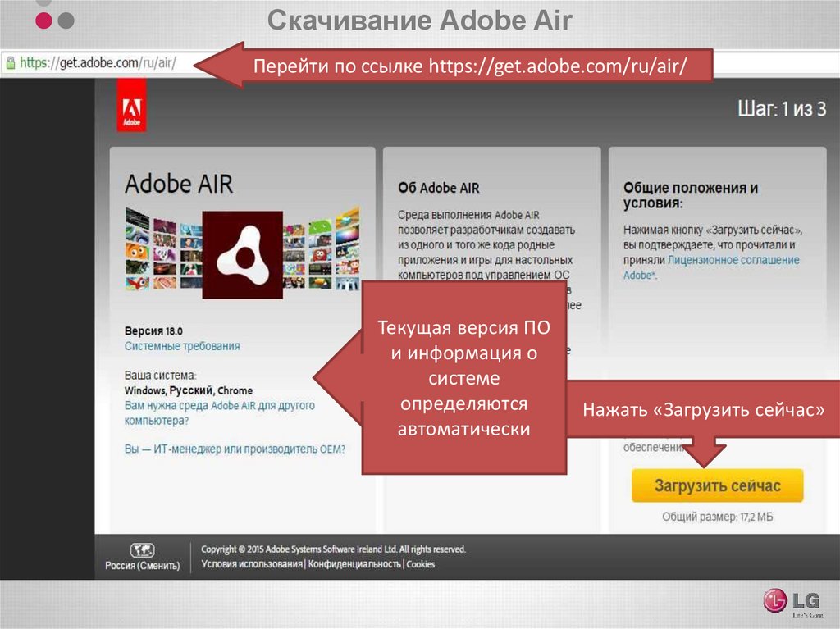Open the "Системные требования" link
Image resolution: width=840 pixels, height=629 pixels.
pos(182,346)
